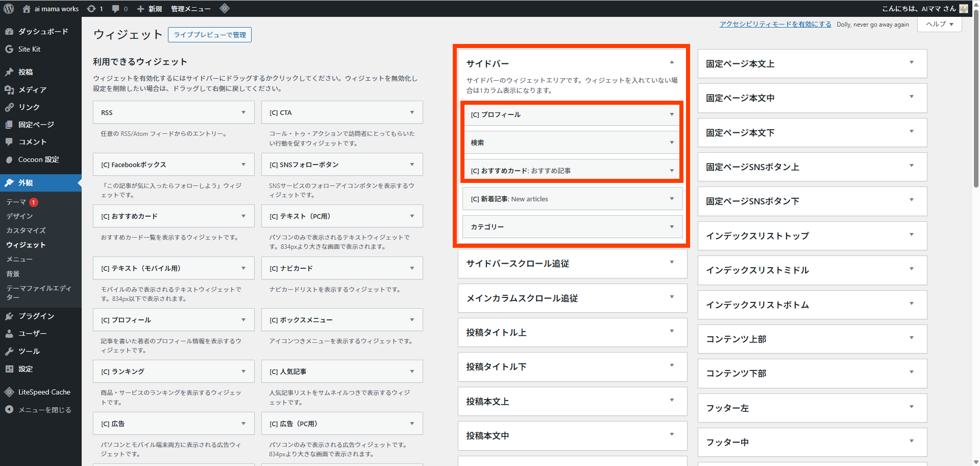
Task: Click the AIママ user avatar thumbnail
Action: pyautogui.click(x=963, y=8)
